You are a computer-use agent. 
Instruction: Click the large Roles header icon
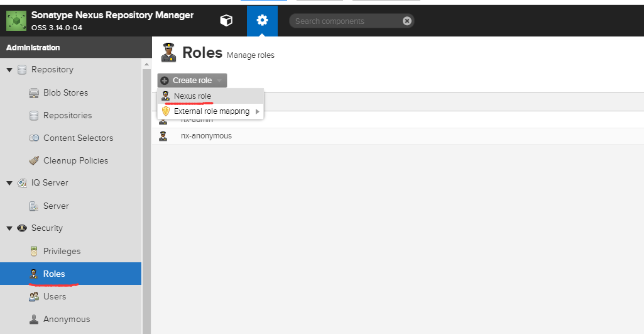click(169, 53)
